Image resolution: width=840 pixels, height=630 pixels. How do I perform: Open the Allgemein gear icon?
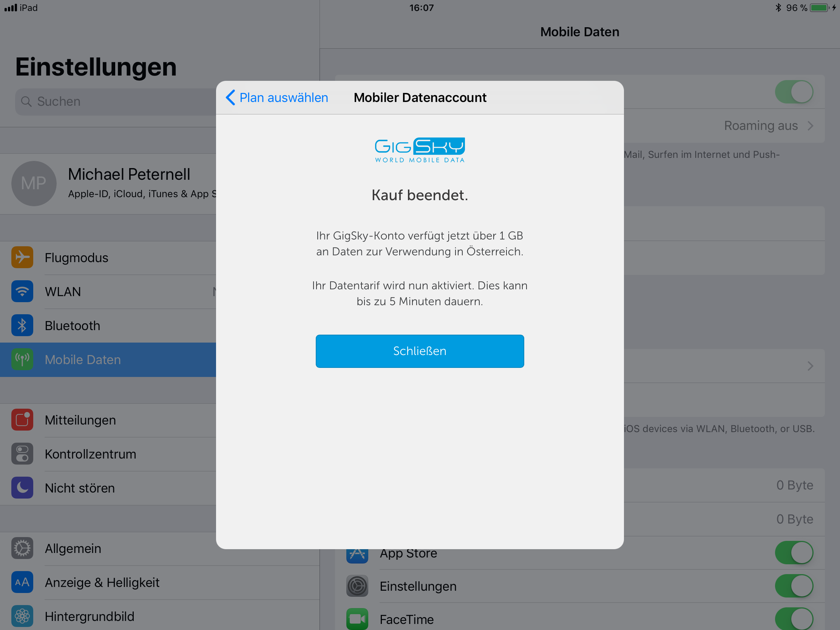tap(22, 548)
